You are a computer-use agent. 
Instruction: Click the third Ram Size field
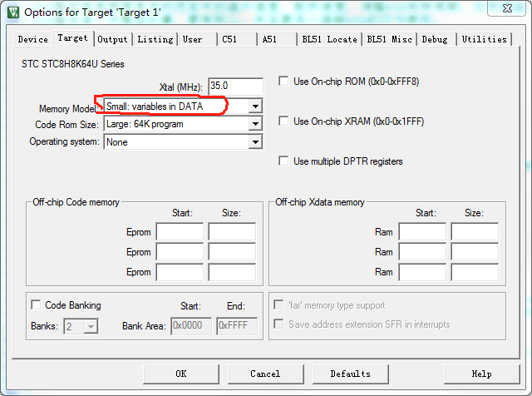[x=475, y=272]
